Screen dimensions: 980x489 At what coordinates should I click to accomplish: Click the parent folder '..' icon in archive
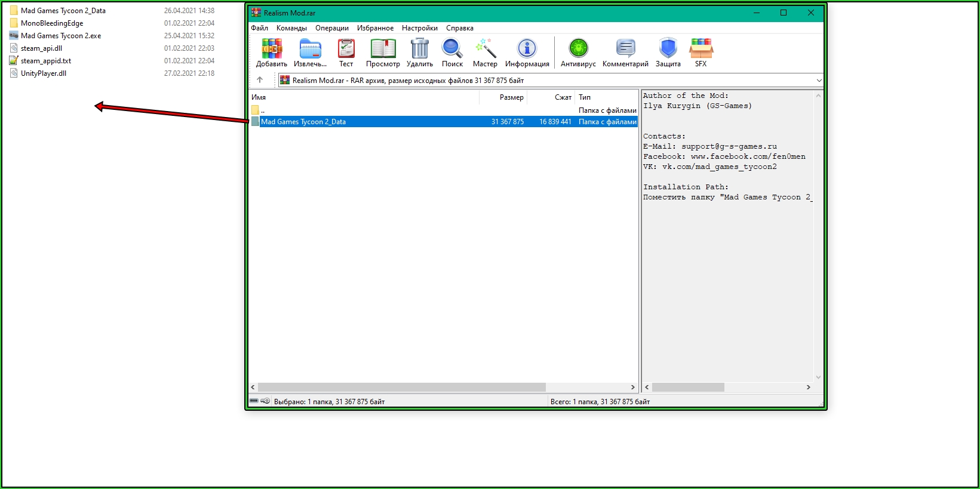pos(255,110)
